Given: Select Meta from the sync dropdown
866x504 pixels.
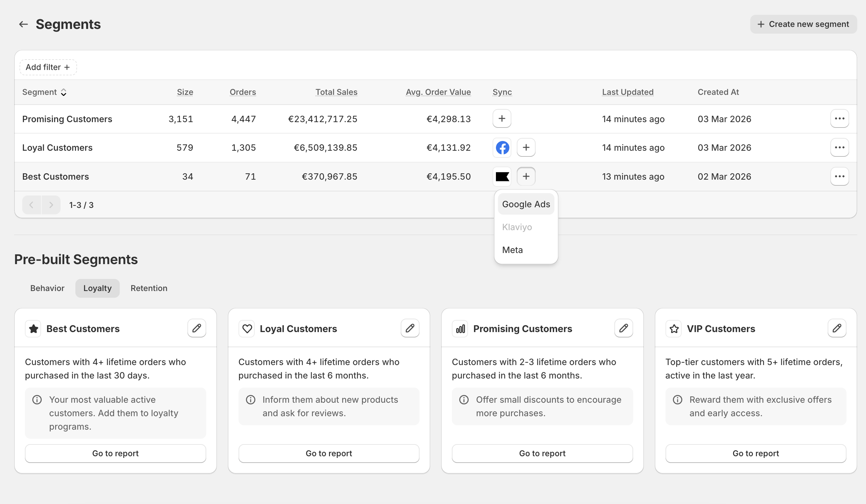Looking at the screenshot, I should pos(512,250).
